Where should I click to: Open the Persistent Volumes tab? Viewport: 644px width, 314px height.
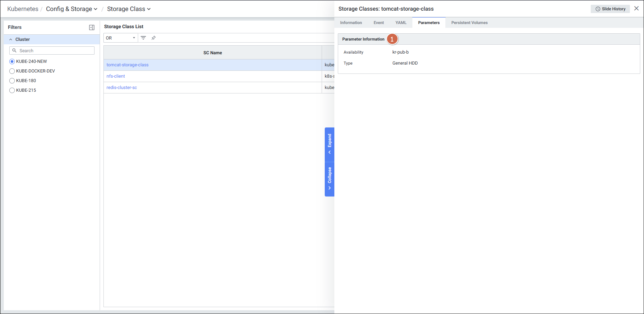[x=469, y=23]
